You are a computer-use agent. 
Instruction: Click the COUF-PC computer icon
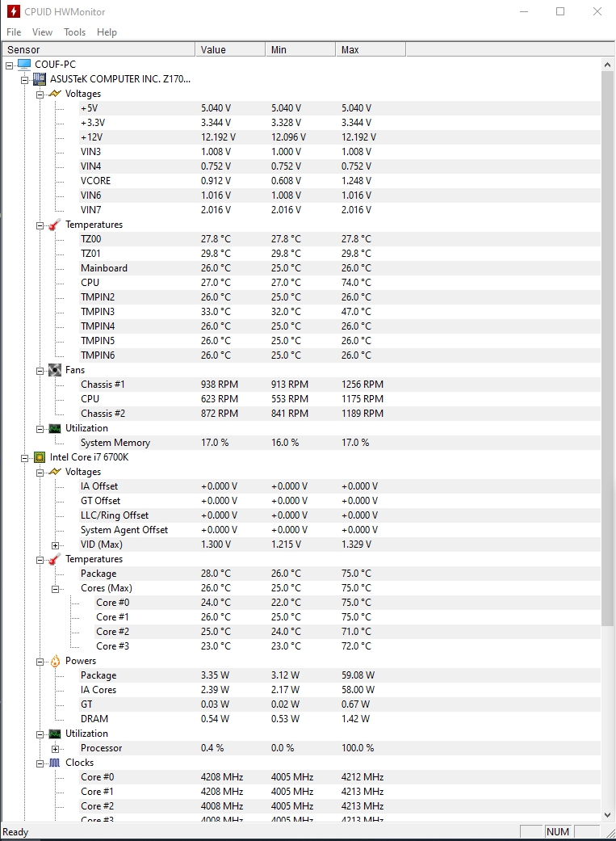click(24, 65)
